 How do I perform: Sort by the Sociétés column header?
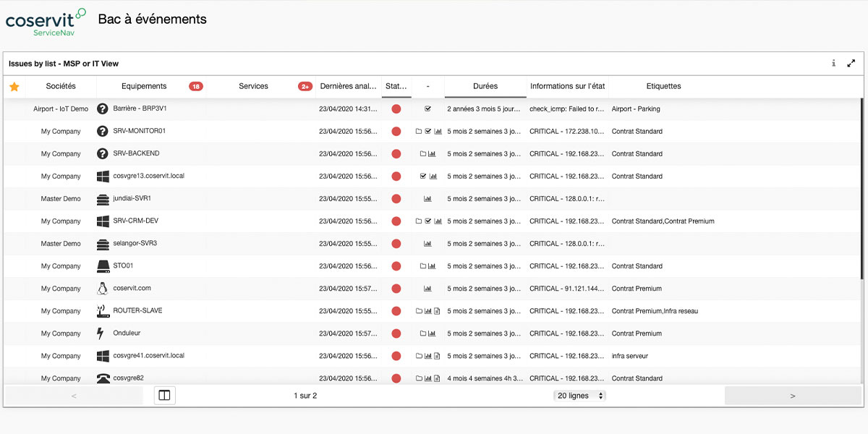click(x=61, y=86)
